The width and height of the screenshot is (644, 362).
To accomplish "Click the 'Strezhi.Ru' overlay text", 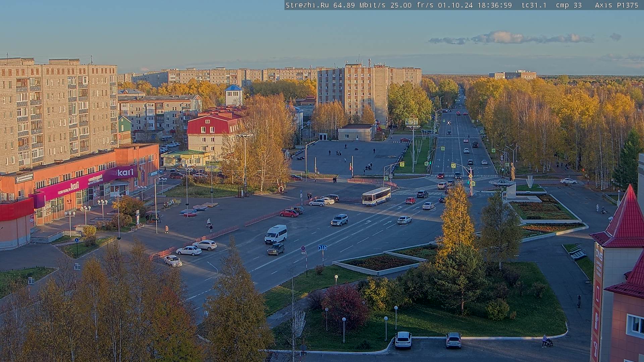I will click(307, 5).
